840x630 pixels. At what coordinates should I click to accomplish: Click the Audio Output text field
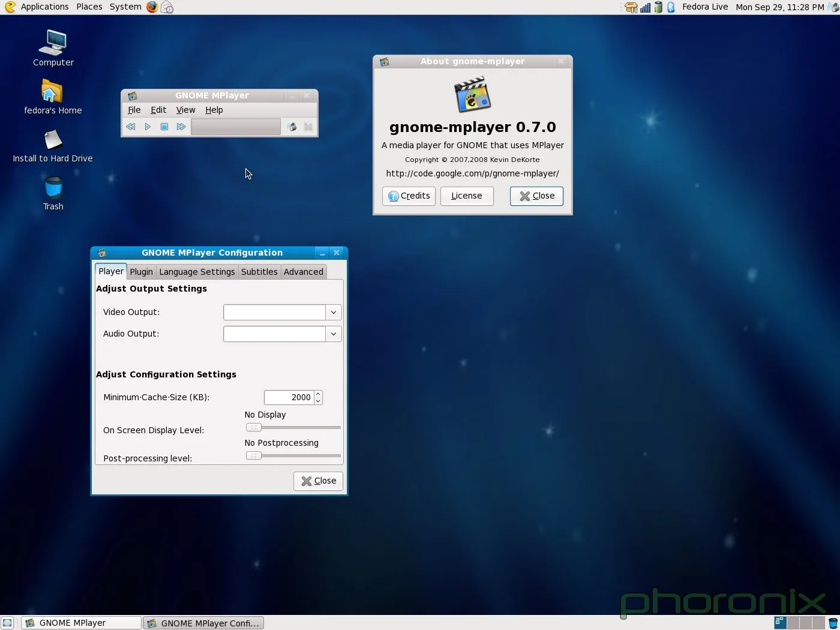tap(274, 334)
